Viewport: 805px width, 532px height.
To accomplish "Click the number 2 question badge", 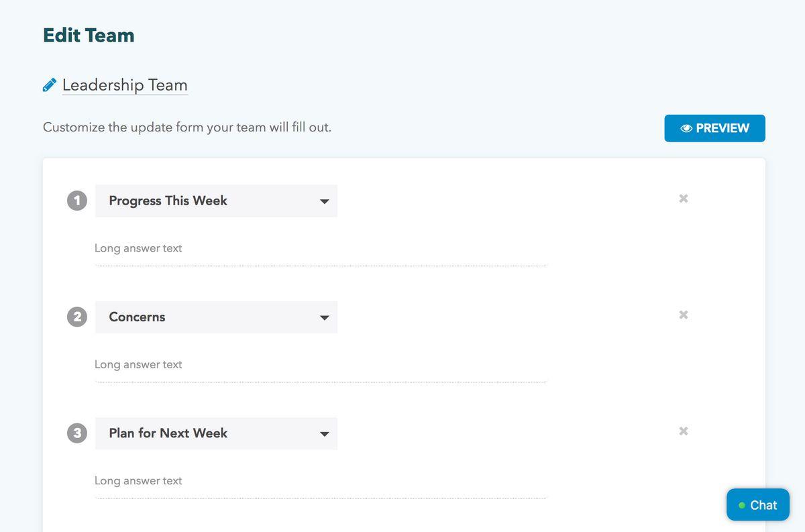I will tap(77, 317).
